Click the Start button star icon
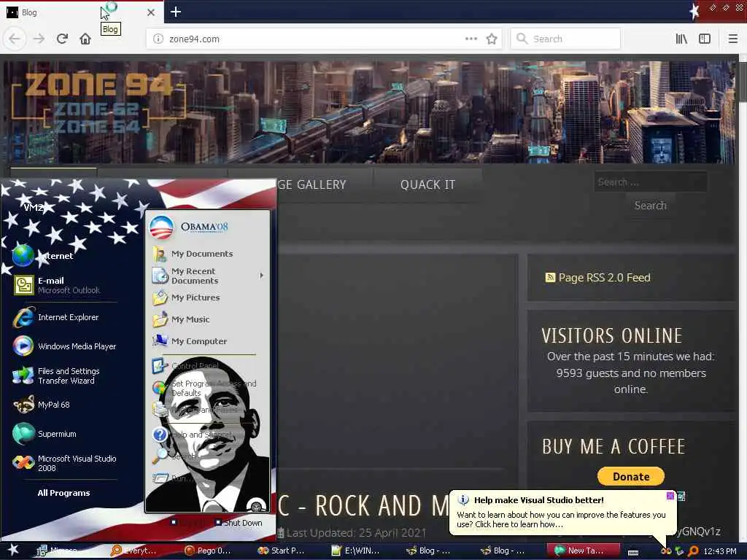The image size is (747, 560). (13, 550)
